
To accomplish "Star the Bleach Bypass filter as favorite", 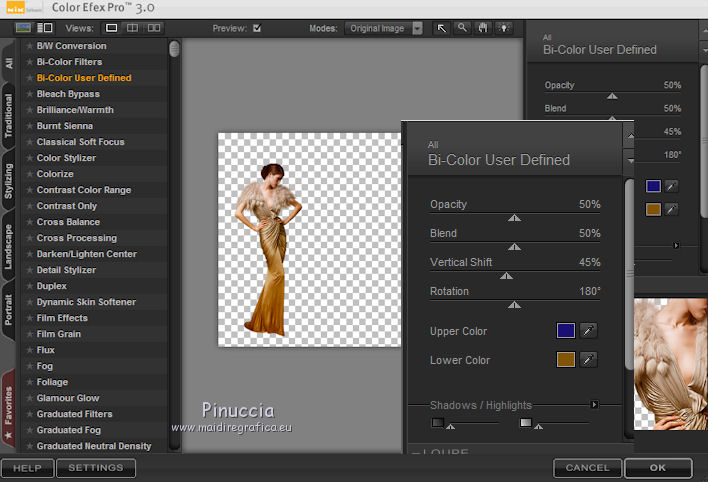I will pos(30,94).
